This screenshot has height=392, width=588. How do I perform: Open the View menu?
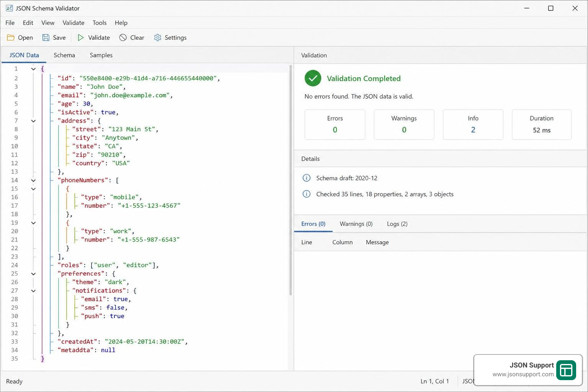(48, 23)
